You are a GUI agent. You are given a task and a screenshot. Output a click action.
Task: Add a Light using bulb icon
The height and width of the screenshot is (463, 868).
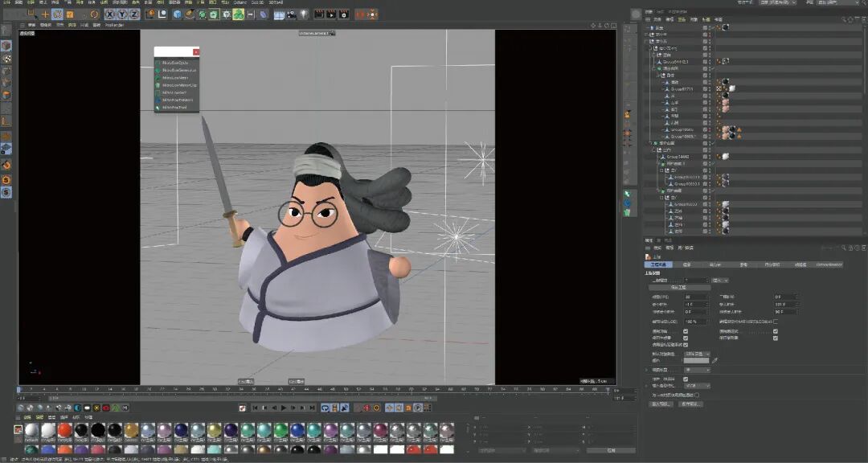[304, 14]
